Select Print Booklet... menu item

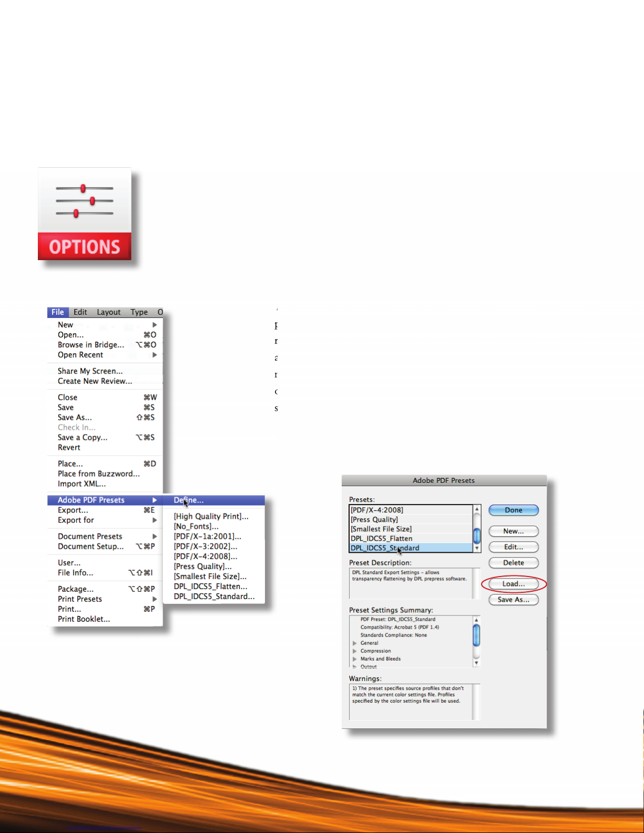[x=105, y=619]
